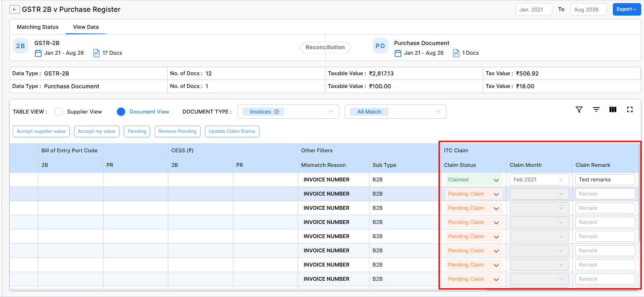Click the Bill of Entry Port Code header

70,151
